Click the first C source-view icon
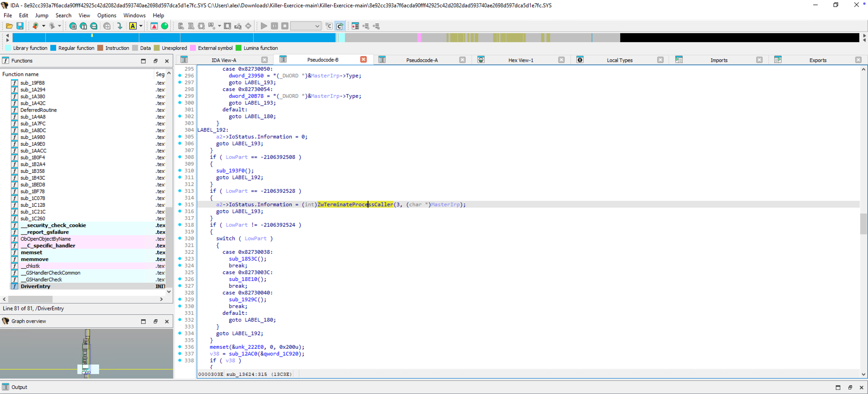Image resolution: width=868 pixels, height=394 pixels. point(329,26)
